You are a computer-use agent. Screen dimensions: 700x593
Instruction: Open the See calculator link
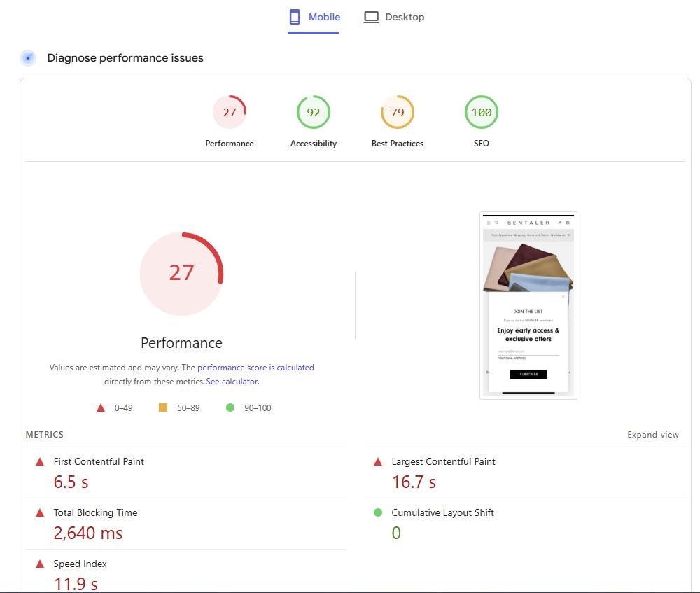coord(232,381)
